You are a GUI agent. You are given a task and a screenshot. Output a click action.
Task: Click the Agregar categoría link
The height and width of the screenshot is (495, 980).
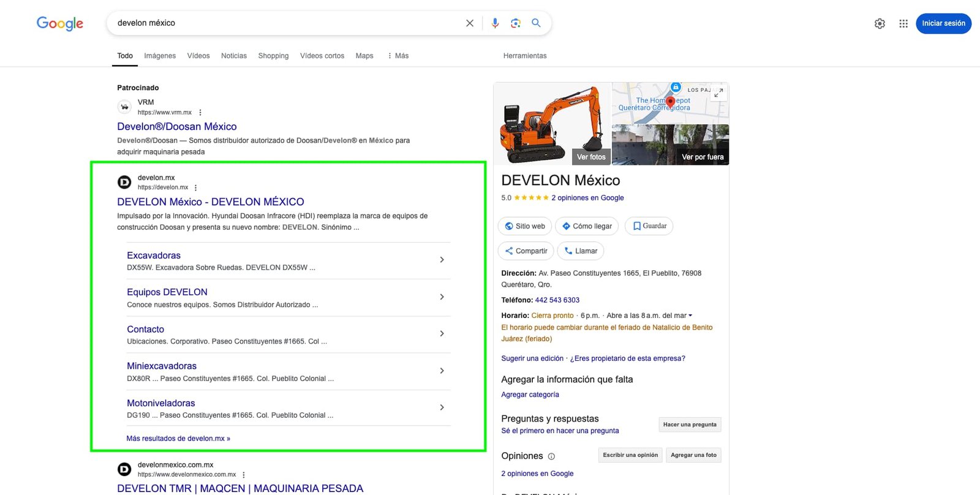530,395
